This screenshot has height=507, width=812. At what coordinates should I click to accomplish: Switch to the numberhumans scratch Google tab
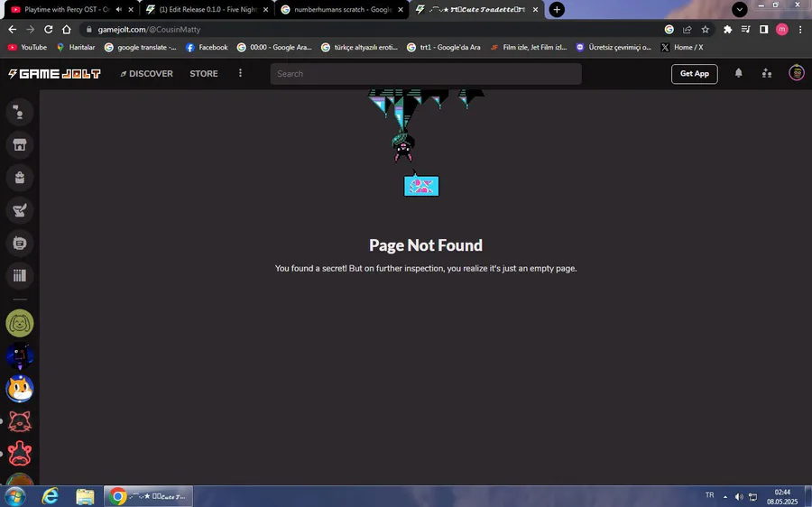pos(342,9)
